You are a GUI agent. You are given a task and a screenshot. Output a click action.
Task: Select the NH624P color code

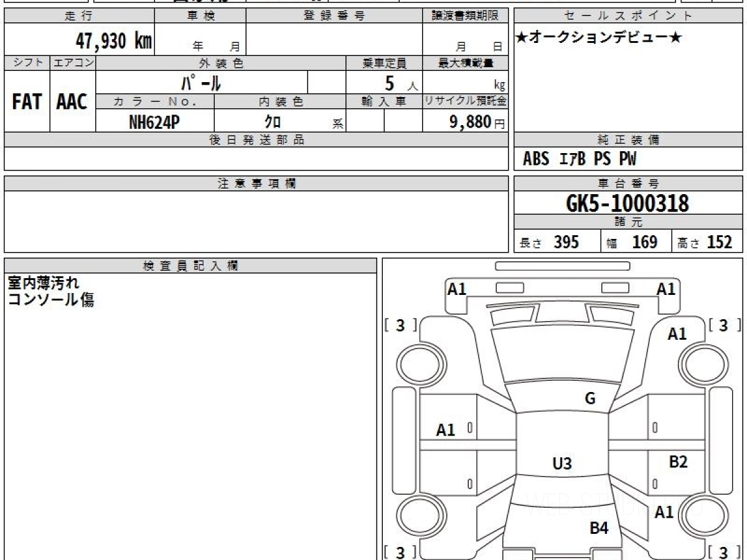coord(154,122)
